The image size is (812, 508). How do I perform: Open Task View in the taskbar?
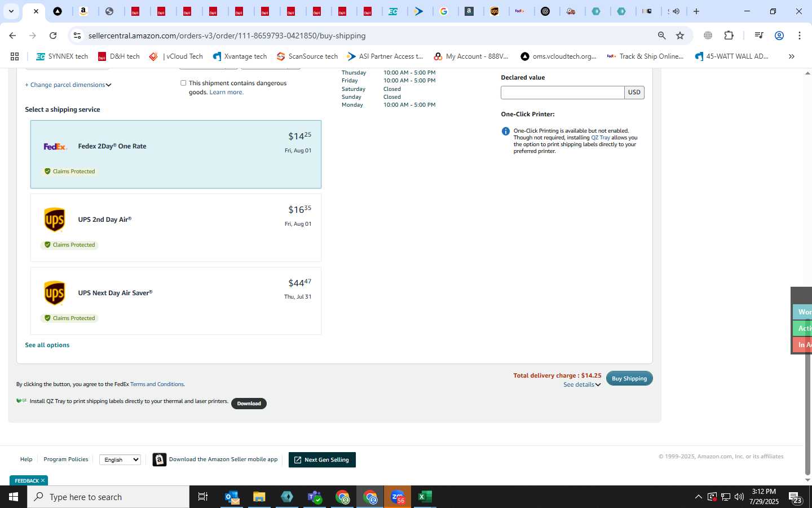pyautogui.click(x=203, y=497)
